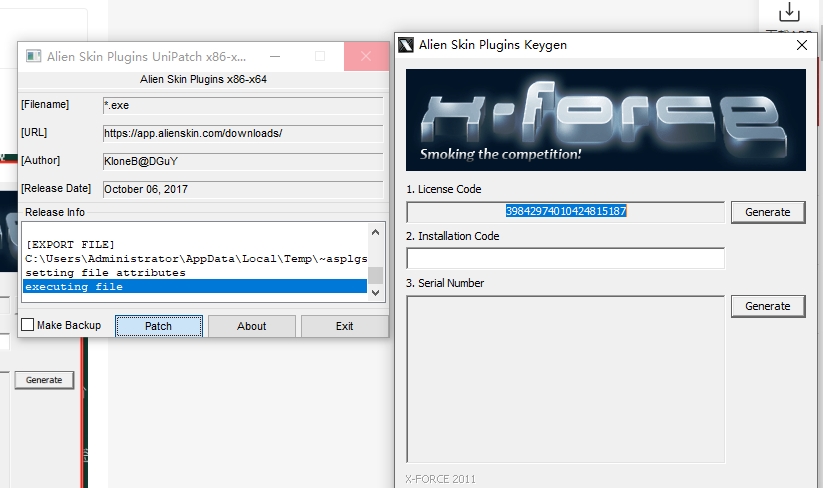Screen dimensions: 823x488
Task: Click Exit in the UniPatch window
Action: coord(344,326)
